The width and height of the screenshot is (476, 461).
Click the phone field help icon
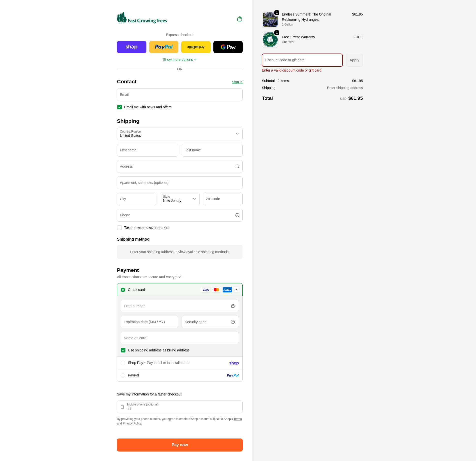coord(237,215)
